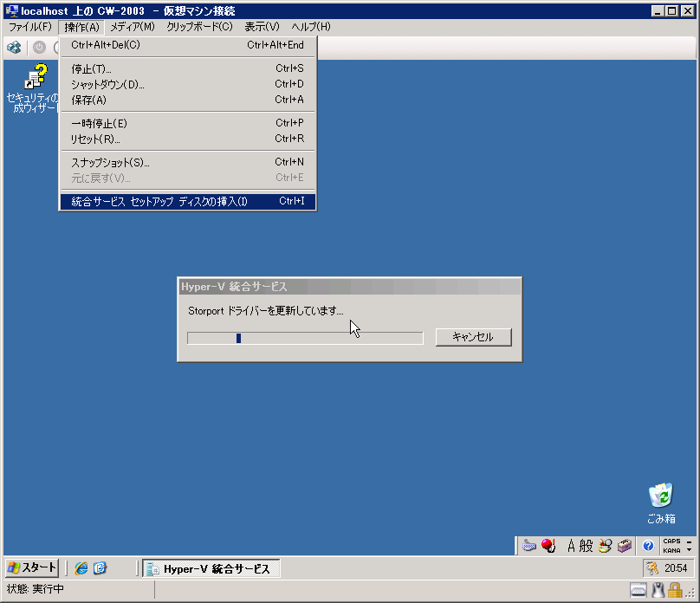
Task: Open the IME tools toolbox icon
Action: click(625, 546)
